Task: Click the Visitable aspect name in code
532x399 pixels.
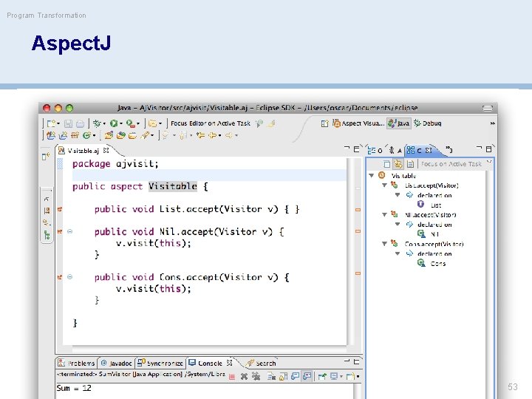Action: pos(173,186)
